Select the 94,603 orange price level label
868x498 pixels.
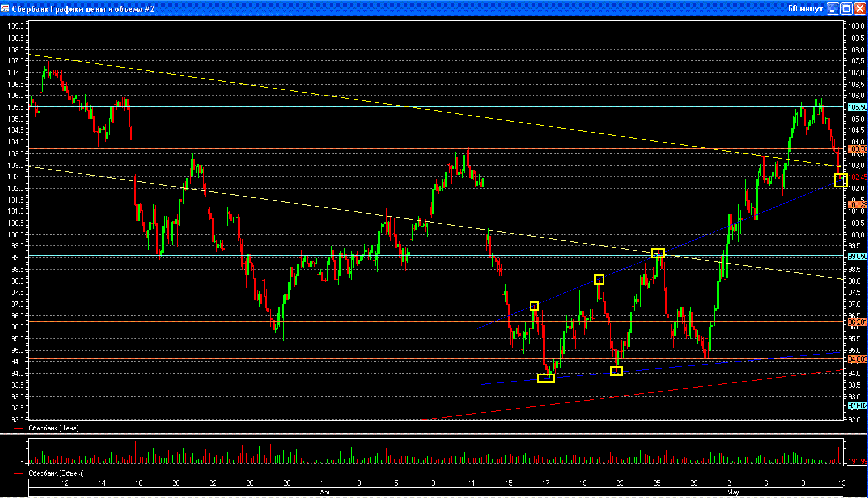857,359
